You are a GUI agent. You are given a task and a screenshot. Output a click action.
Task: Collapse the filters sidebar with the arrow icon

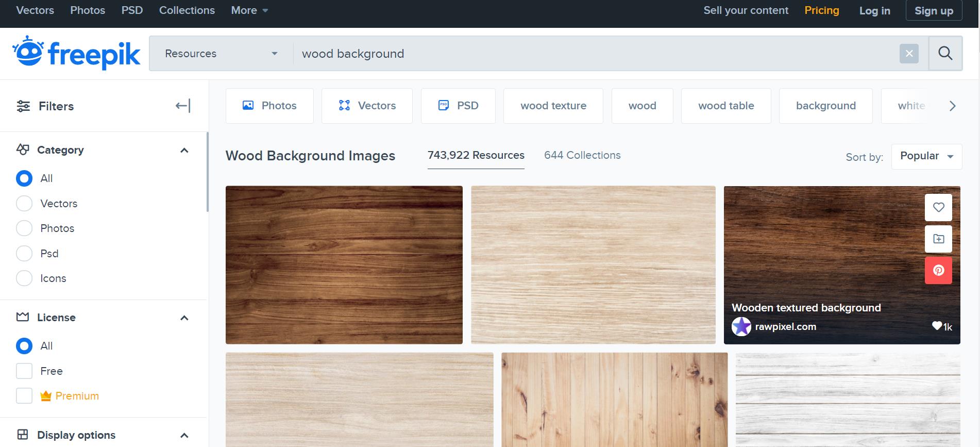[183, 106]
